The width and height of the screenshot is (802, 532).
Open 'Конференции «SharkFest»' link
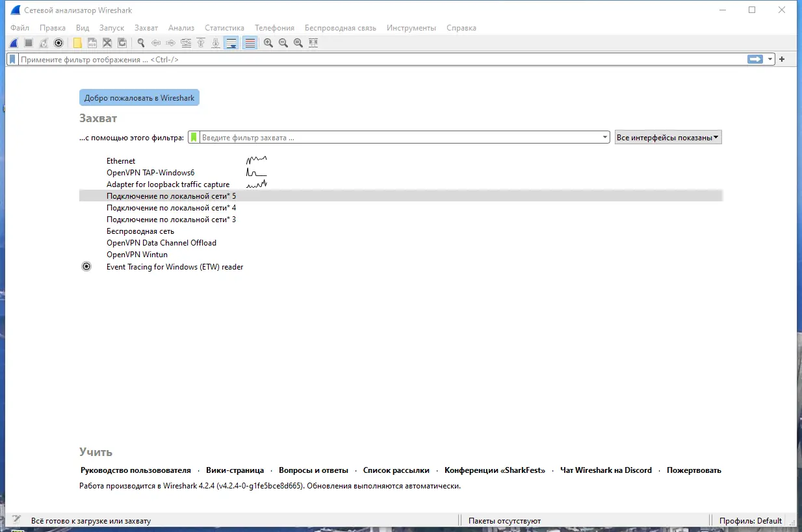[x=495, y=470]
